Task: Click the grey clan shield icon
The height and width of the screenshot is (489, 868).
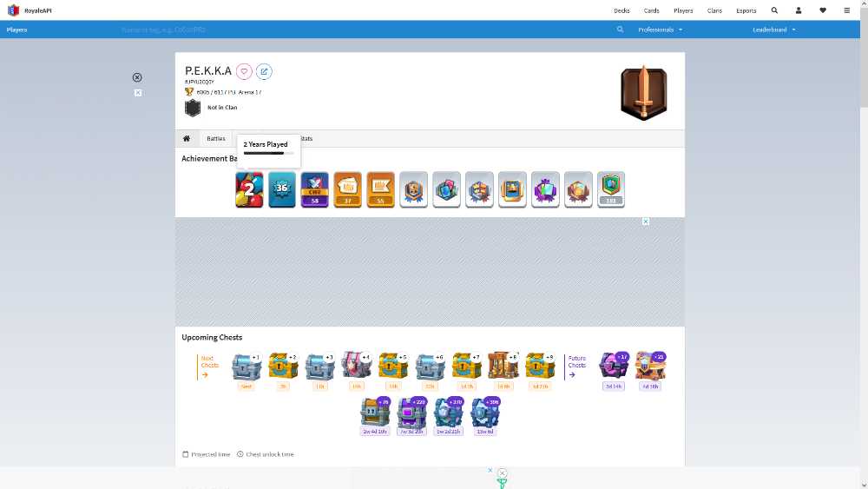Action: point(193,108)
